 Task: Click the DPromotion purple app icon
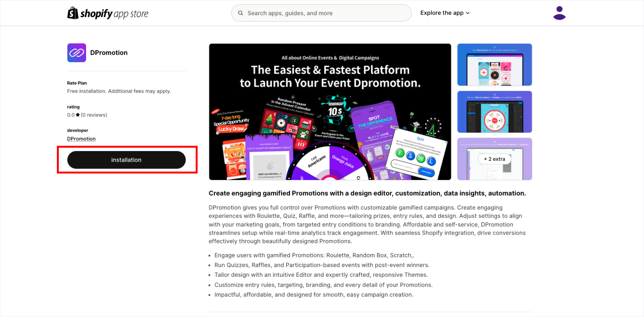[x=77, y=53]
